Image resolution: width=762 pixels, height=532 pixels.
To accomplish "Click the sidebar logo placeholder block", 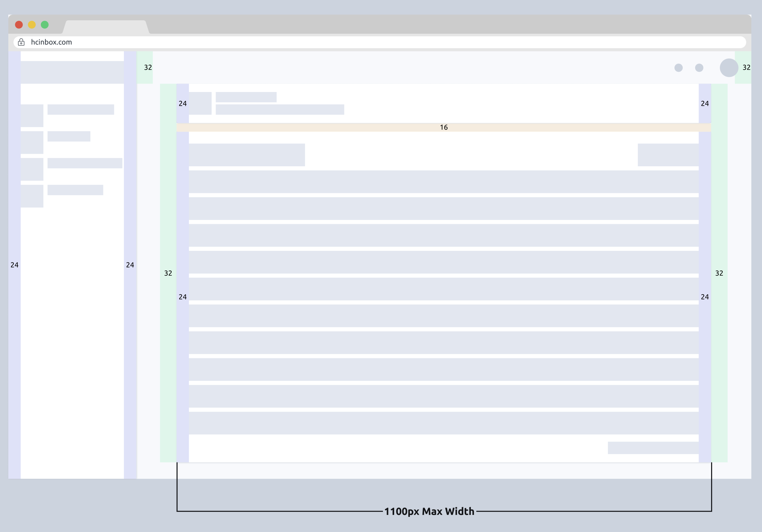I will [72, 72].
